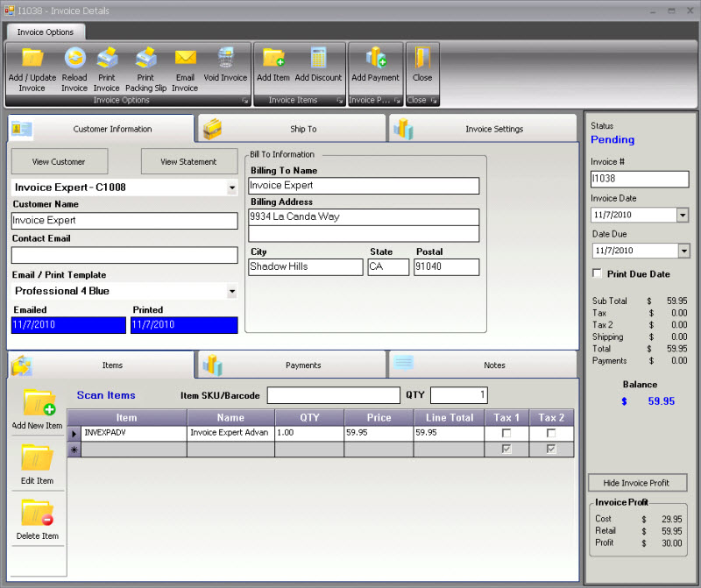The width and height of the screenshot is (701, 588).
Task: Click the Pending status text
Action: click(612, 140)
